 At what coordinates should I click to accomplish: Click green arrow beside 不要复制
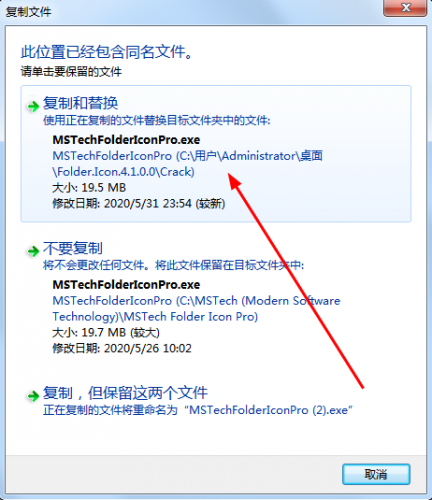pos(33,251)
